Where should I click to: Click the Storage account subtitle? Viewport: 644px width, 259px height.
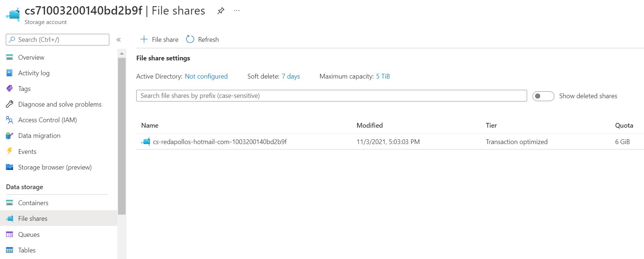pos(46,22)
